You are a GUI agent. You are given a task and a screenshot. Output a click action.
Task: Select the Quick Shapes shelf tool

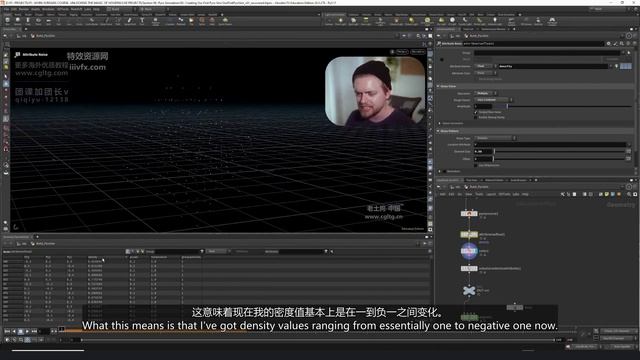(225, 21)
